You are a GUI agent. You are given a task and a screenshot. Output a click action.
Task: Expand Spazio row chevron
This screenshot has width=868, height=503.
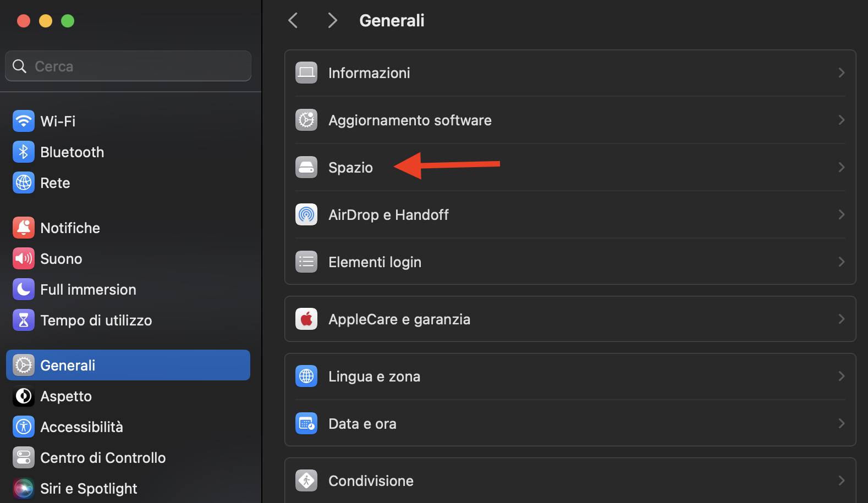coord(841,167)
